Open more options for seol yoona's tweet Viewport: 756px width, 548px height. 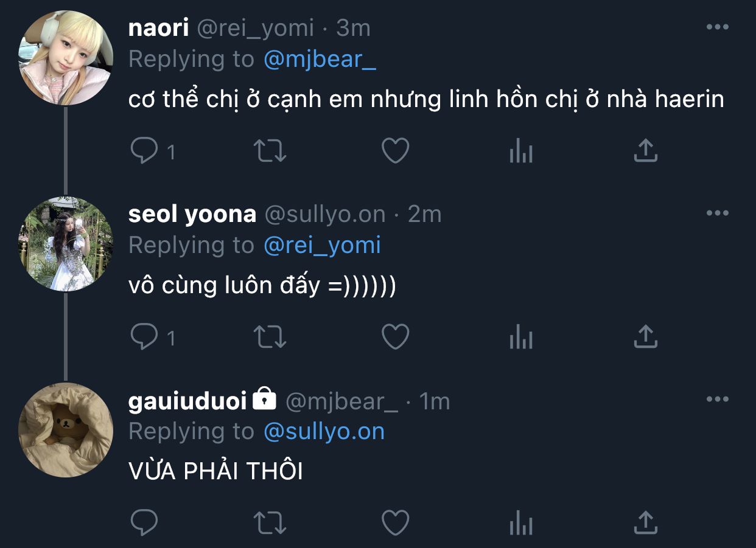[717, 213]
